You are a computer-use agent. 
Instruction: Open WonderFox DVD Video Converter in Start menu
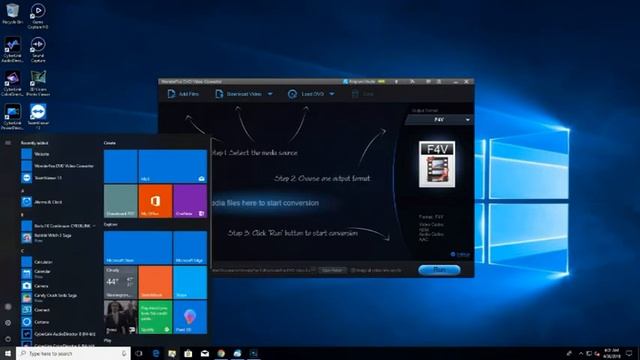[x=59, y=166]
